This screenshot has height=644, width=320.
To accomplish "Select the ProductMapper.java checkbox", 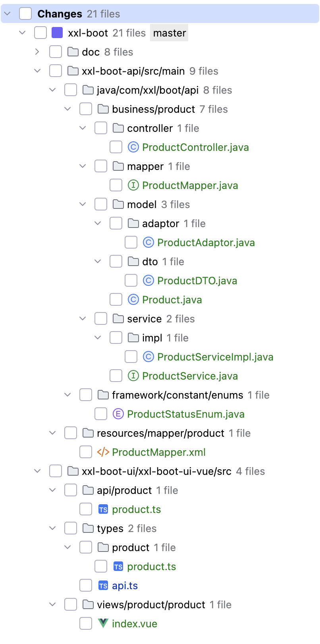I will tap(116, 185).
